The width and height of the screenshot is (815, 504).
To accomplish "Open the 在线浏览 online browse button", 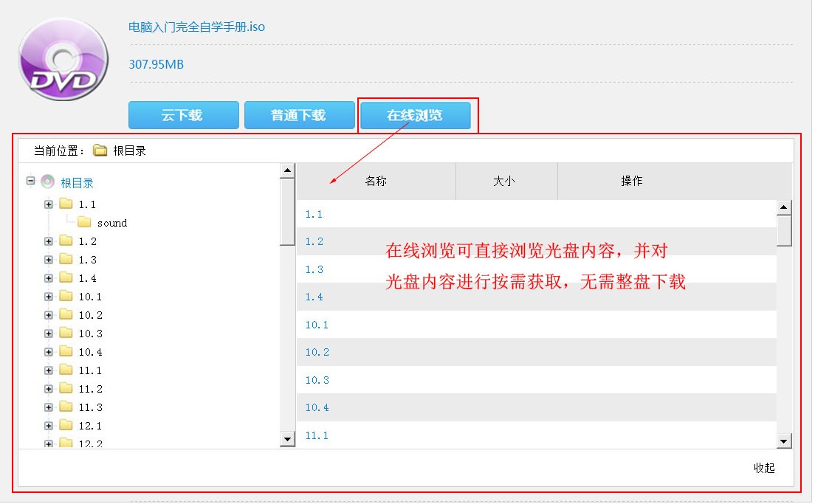I will (x=415, y=116).
